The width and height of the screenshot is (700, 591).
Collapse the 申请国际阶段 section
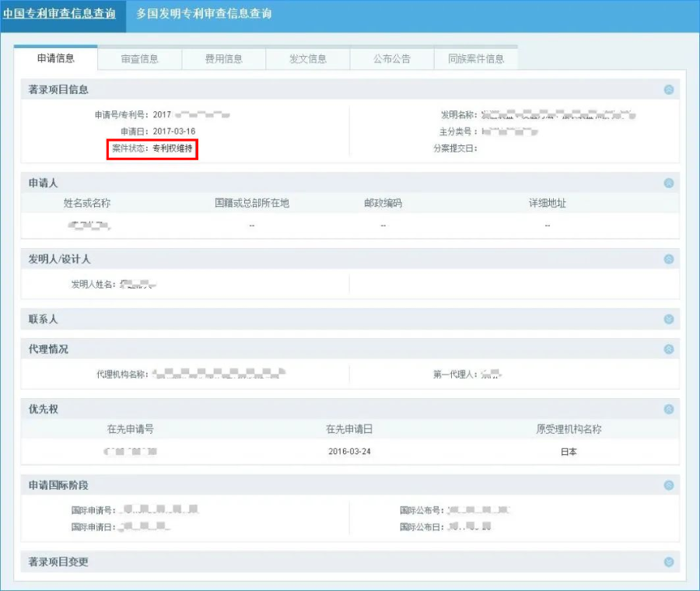670,484
